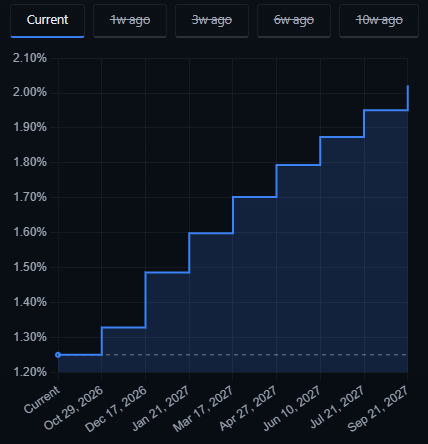The height and width of the screenshot is (444, 428).
Task: Open the 6w ago tab
Action: (x=294, y=21)
